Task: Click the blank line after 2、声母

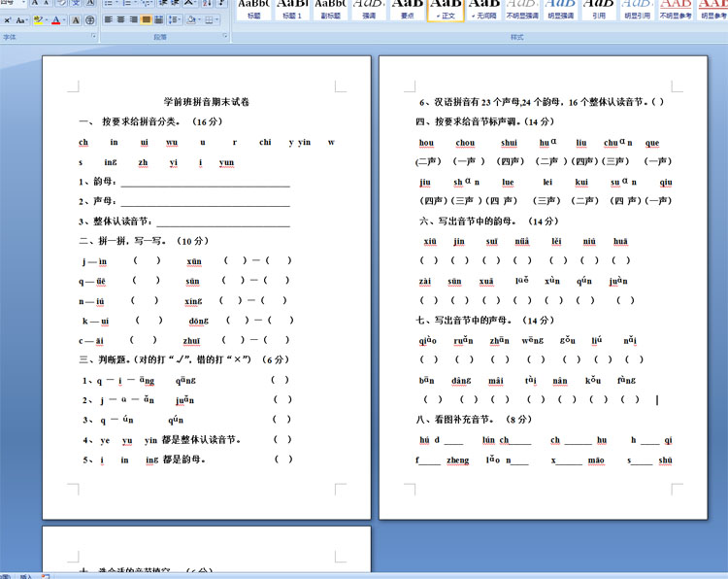Action: pos(205,203)
